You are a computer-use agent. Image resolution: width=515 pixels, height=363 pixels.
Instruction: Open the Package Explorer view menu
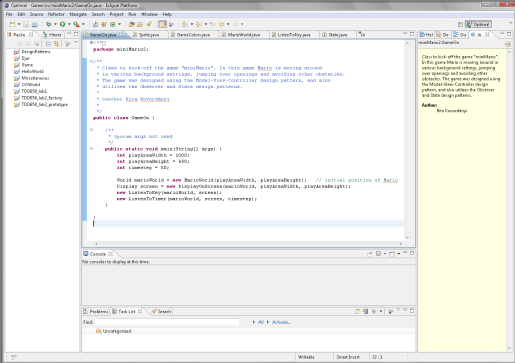[76, 43]
